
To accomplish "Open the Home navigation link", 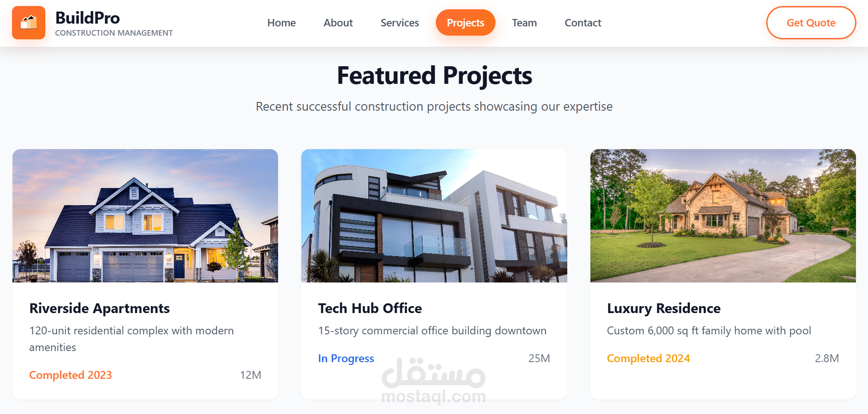I will click(281, 23).
